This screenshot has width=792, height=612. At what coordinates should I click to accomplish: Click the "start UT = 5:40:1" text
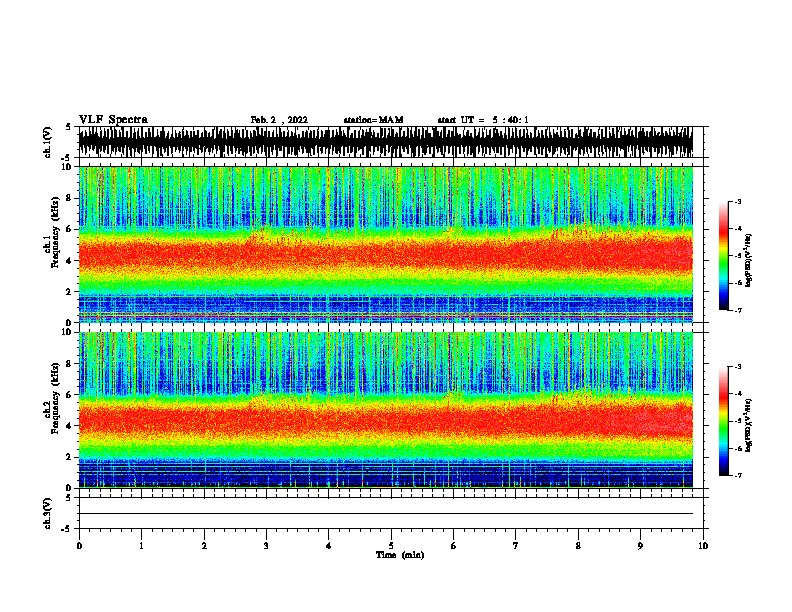coord(483,120)
